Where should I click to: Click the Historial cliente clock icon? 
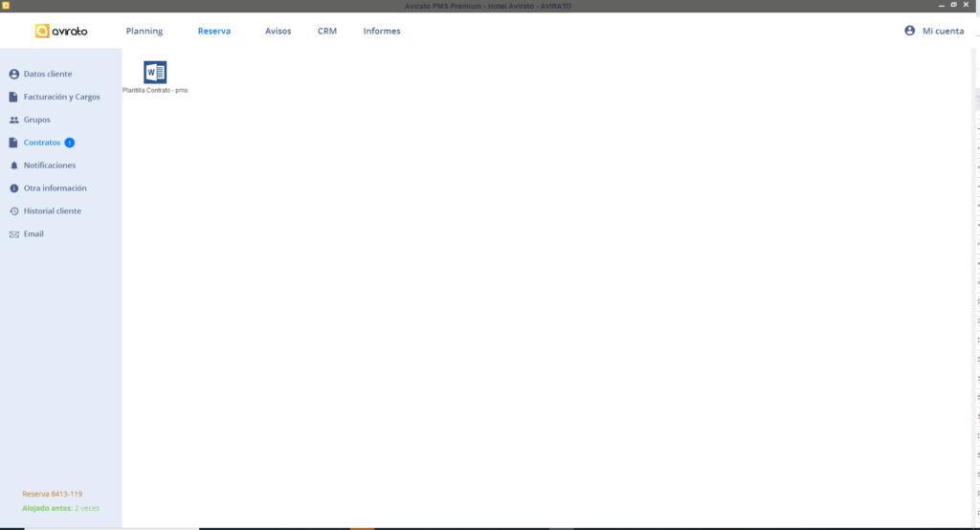coord(13,211)
